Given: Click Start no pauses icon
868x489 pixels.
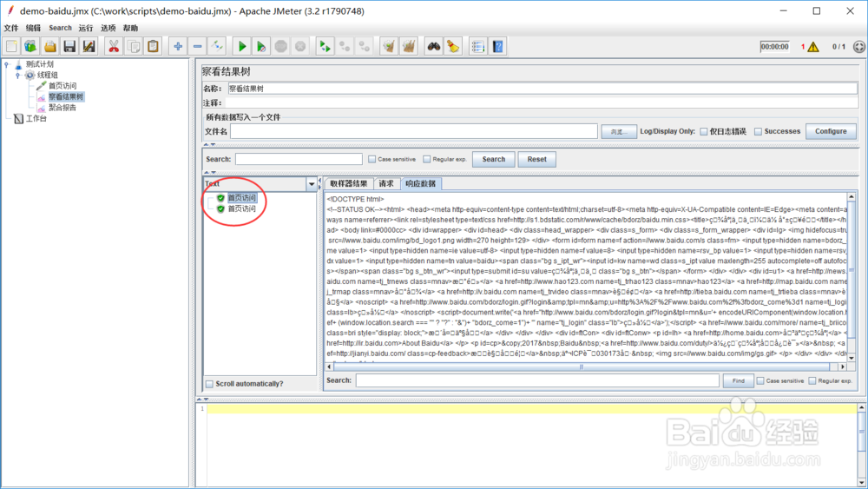Looking at the screenshot, I should tap(261, 47).
